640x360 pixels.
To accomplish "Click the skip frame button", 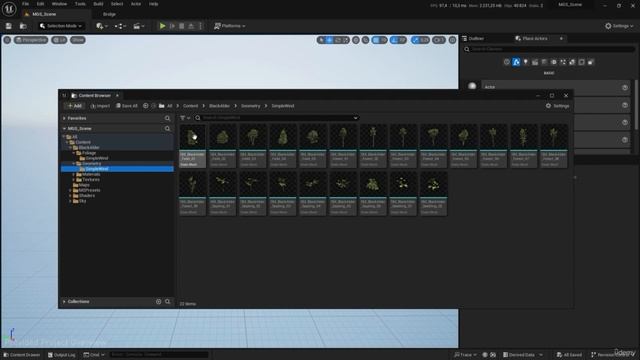I will tap(172, 26).
